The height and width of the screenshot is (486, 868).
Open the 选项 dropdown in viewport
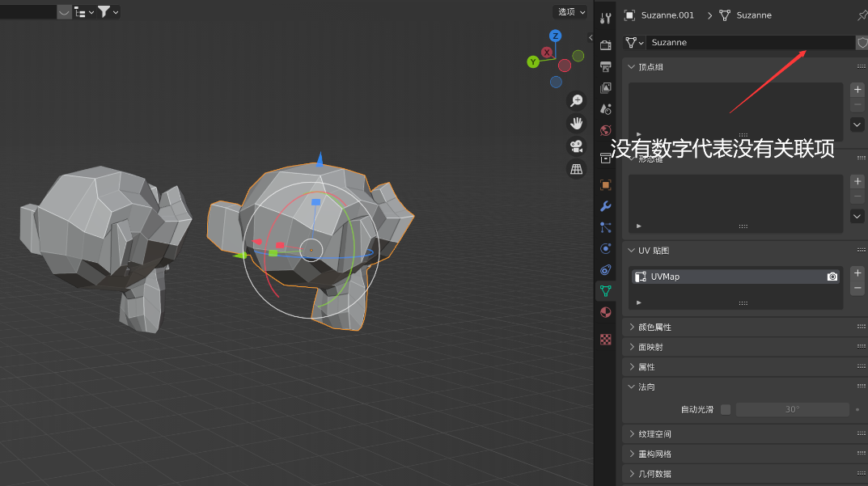(571, 11)
